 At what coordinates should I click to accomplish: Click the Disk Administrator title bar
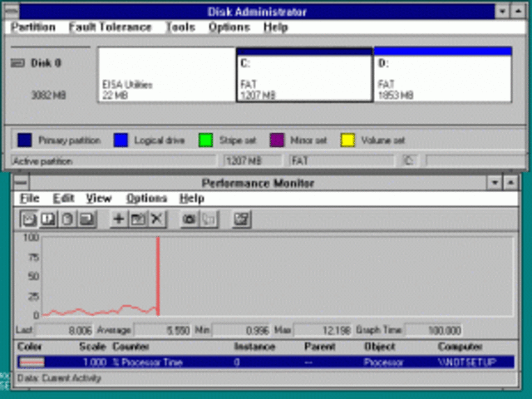(x=257, y=12)
